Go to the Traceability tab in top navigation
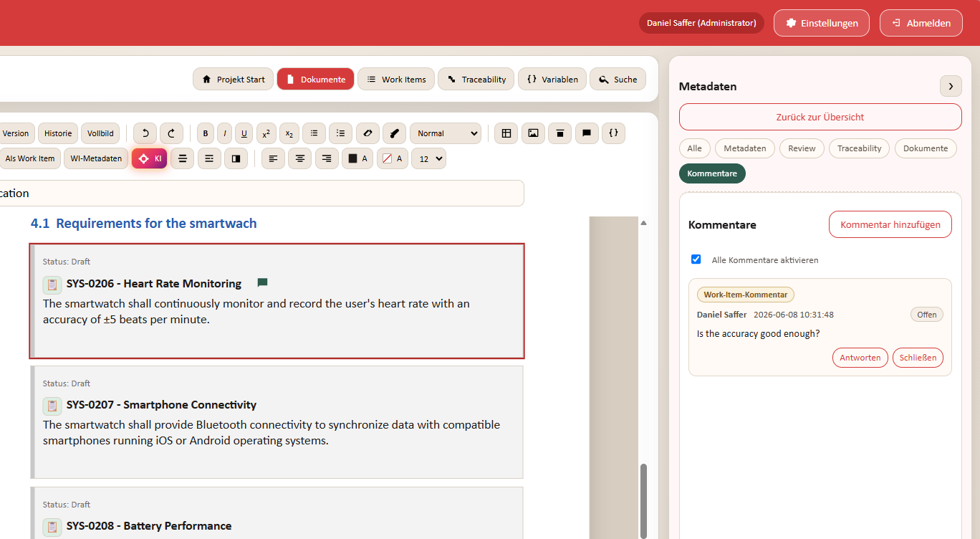Screen dimensions: 980x539 pyautogui.click(x=476, y=79)
